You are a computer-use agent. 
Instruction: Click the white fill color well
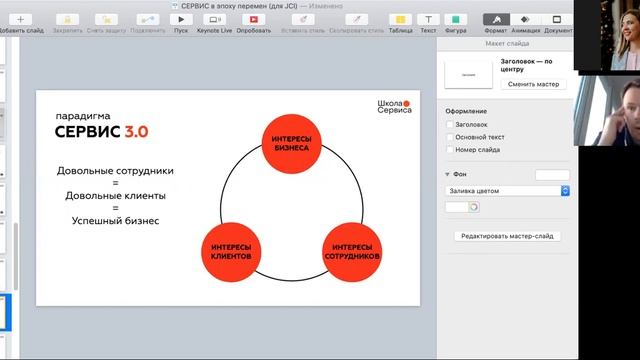pyautogui.click(x=456, y=207)
